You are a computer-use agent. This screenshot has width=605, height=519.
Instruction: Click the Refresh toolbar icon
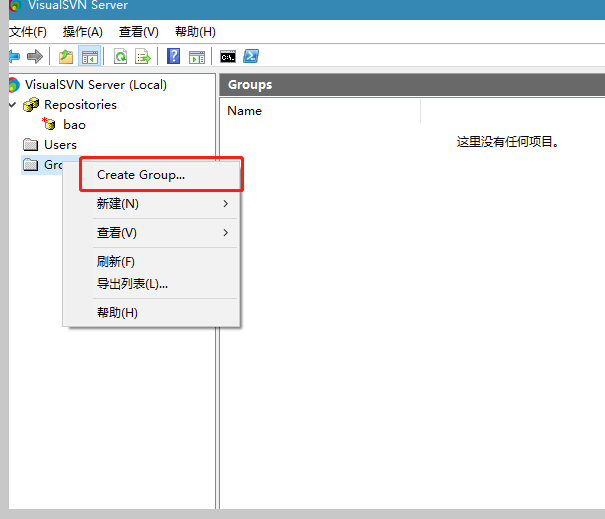[121, 57]
